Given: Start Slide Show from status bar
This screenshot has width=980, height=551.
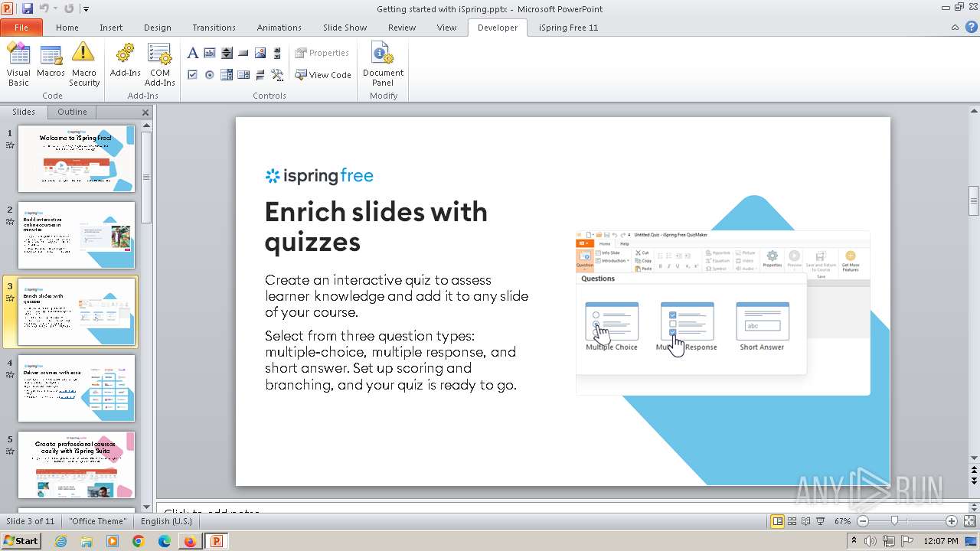Looking at the screenshot, I should click(820, 521).
